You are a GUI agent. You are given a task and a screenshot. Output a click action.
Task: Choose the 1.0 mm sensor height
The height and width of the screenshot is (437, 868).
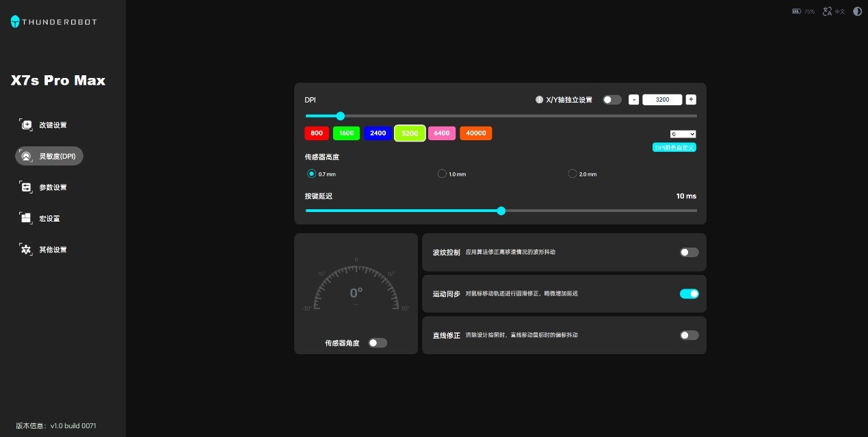click(442, 174)
